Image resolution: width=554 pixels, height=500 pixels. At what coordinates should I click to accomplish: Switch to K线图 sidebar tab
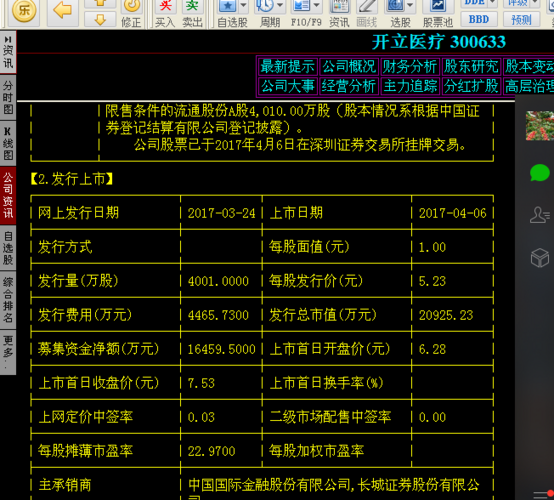8,143
